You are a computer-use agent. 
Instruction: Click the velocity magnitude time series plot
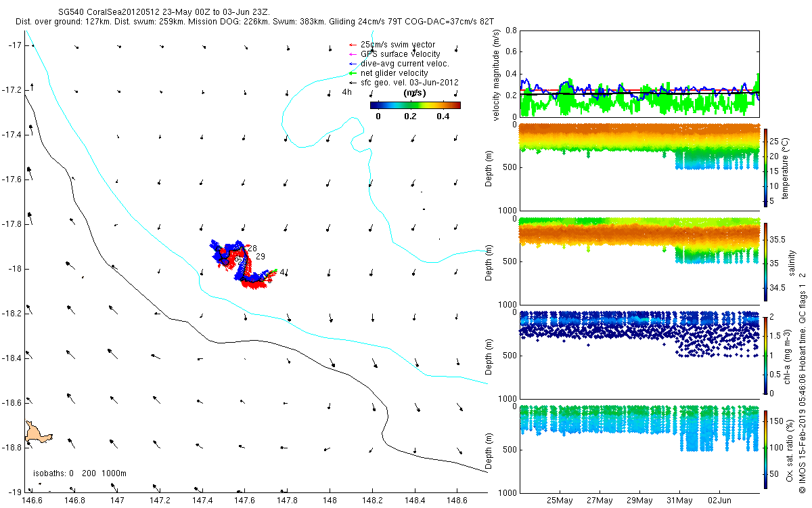pyautogui.click(x=639, y=73)
